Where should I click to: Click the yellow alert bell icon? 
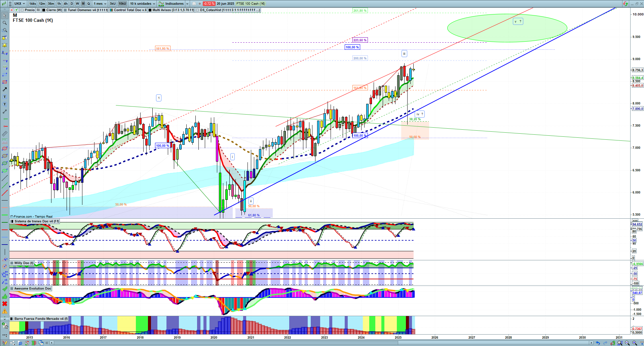point(5,45)
